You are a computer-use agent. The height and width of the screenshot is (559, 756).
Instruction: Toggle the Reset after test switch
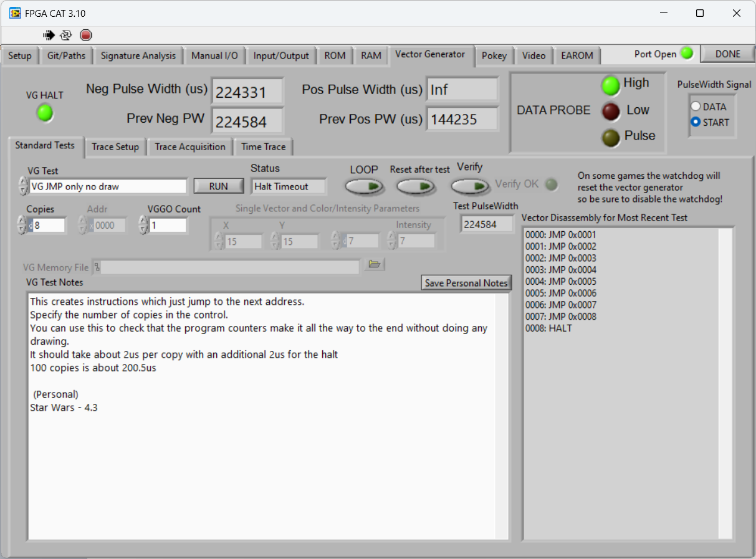[417, 186]
